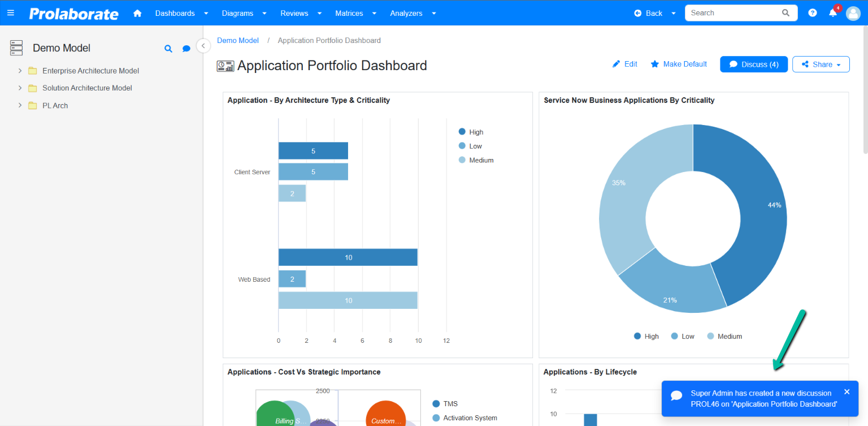
Task: Open the hamburger main menu
Action: click(11, 13)
